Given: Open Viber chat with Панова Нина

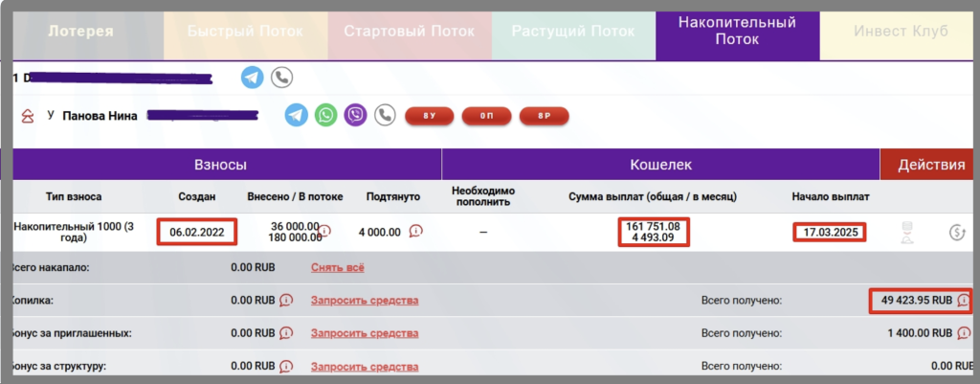Looking at the screenshot, I should point(355,115).
